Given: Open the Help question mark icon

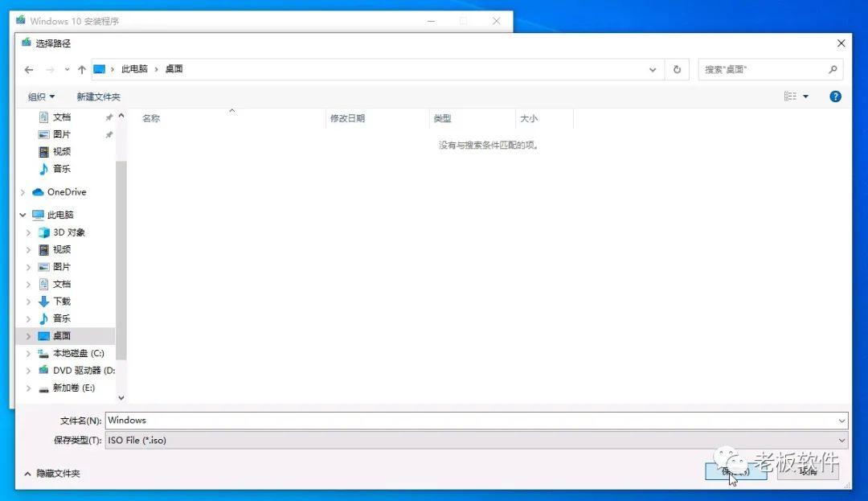Looking at the screenshot, I should pos(835,96).
